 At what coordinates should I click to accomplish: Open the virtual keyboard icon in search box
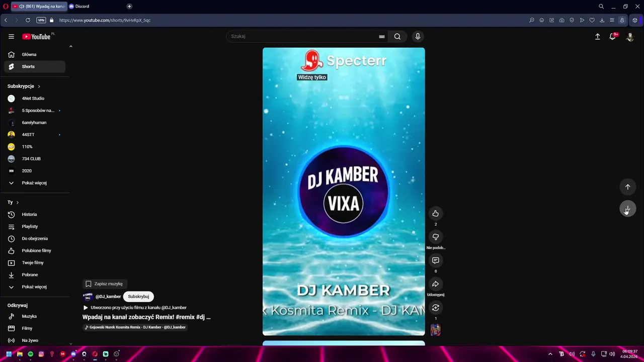tap(382, 36)
